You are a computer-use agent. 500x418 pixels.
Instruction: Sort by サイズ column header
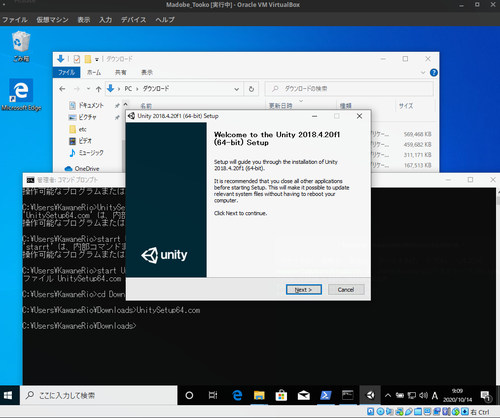click(x=406, y=106)
